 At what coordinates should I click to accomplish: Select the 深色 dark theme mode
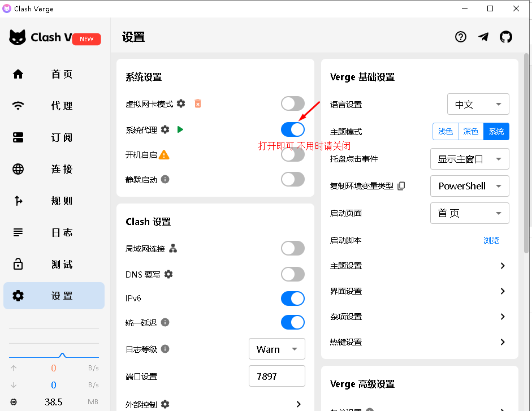click(470, 131)
